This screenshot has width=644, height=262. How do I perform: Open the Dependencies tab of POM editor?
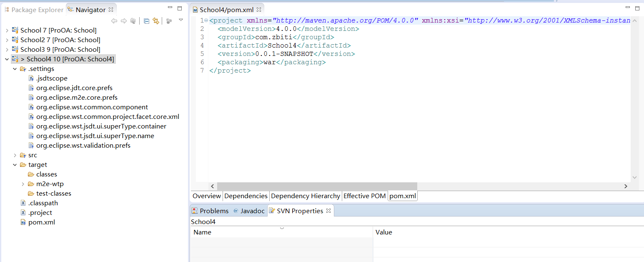click(246, 196)
